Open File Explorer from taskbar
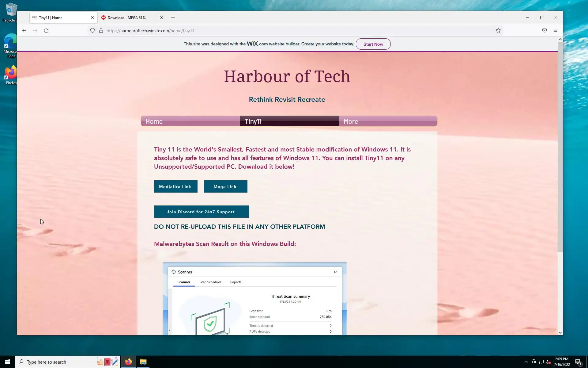Viewport: 588px width, 368px height. (x=143, y=362)
